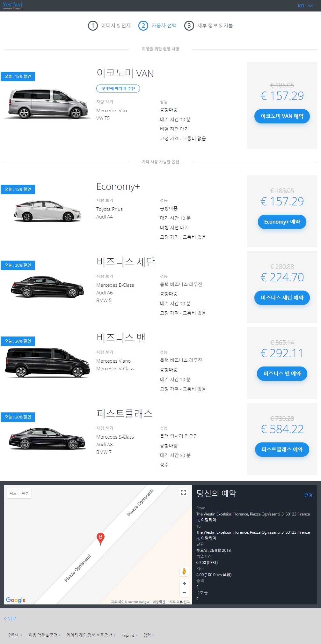Toggle fullscreen view on the map
The image size is (321, 644).
(184, 492)
